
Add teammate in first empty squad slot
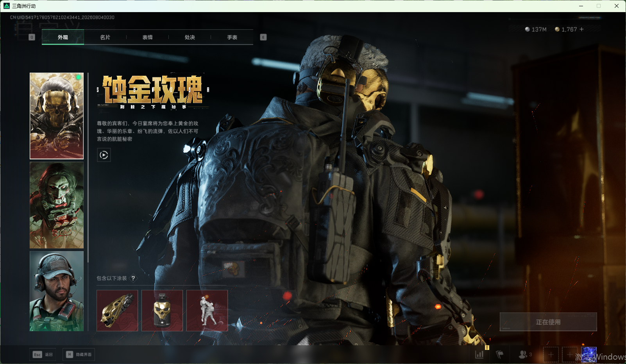pyautogui.click(x=551, y=355)
